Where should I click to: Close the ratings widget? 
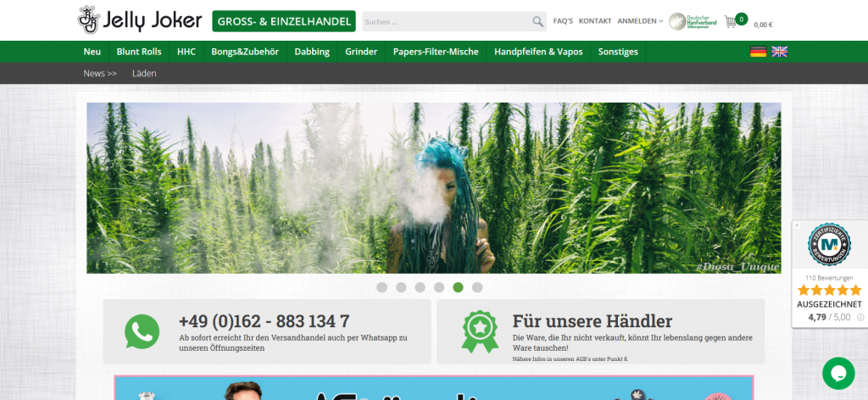[x=797, y=225]
